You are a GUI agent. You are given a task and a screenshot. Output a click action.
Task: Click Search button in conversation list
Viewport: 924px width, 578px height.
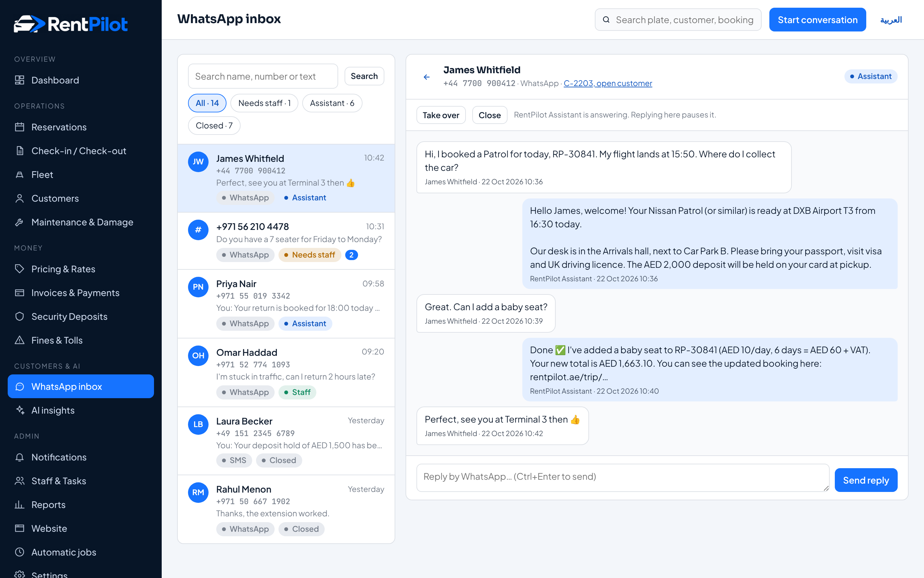[x=364, y=76]
